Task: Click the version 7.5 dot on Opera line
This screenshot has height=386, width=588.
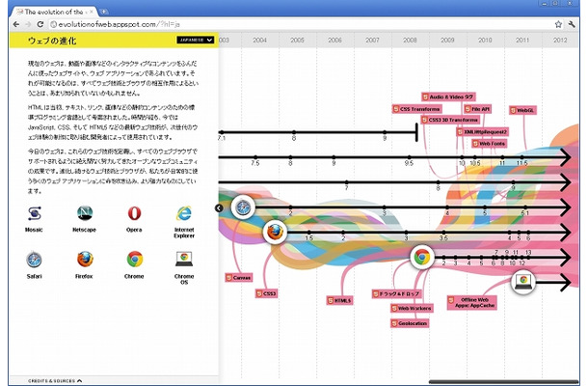Action: pyautogui.click(x=255, y=157)
